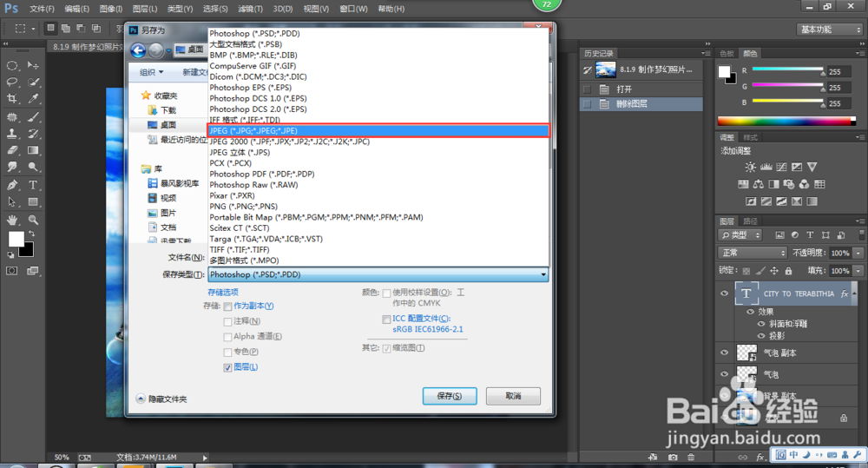This screenshot has height=468, width=868.
Task: Select the Gradient tool
Action: point(33,150)
